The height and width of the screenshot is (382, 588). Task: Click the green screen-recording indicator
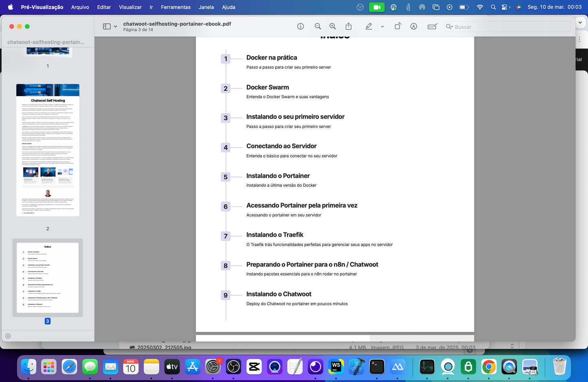pos(376,7)
